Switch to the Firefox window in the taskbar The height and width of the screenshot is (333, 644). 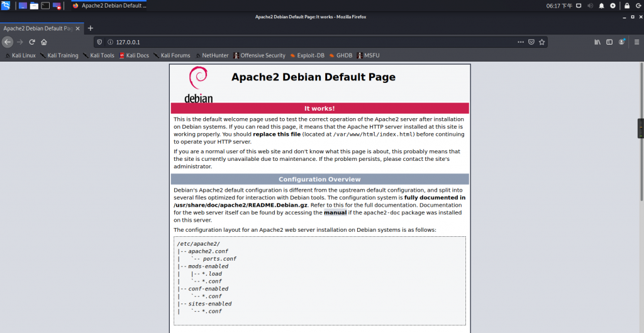tap(109, 6)
